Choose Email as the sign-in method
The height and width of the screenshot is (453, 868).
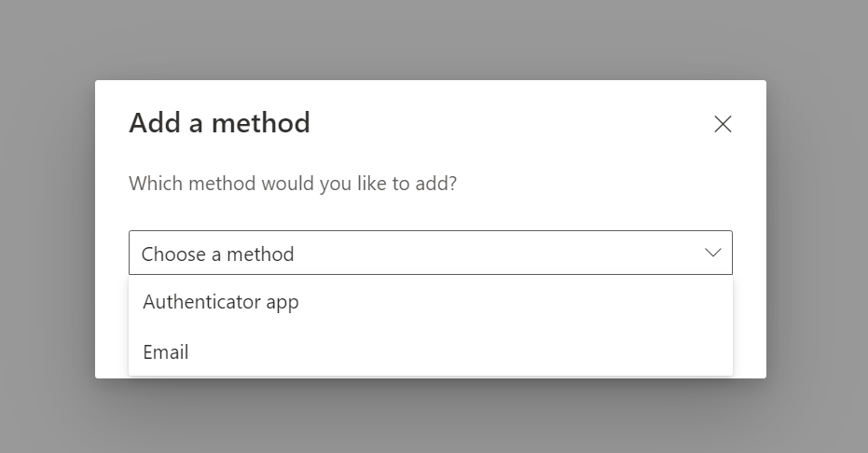tap(431, 351)
